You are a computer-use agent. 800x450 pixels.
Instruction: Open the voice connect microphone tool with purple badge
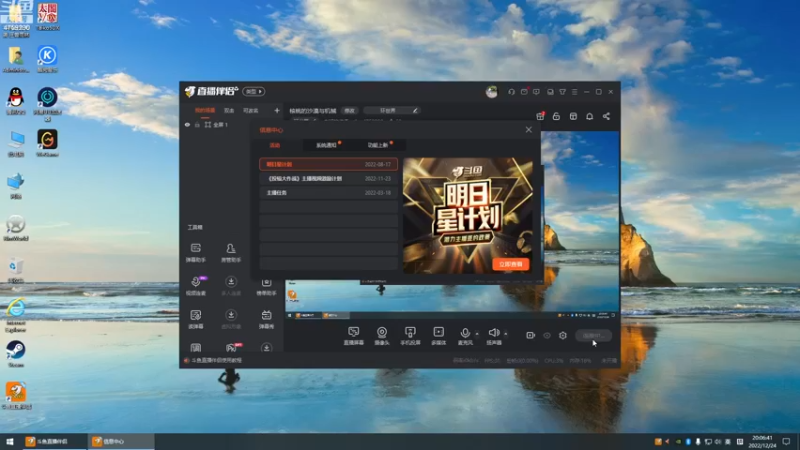pyautogui.click(x=196, y=286)
